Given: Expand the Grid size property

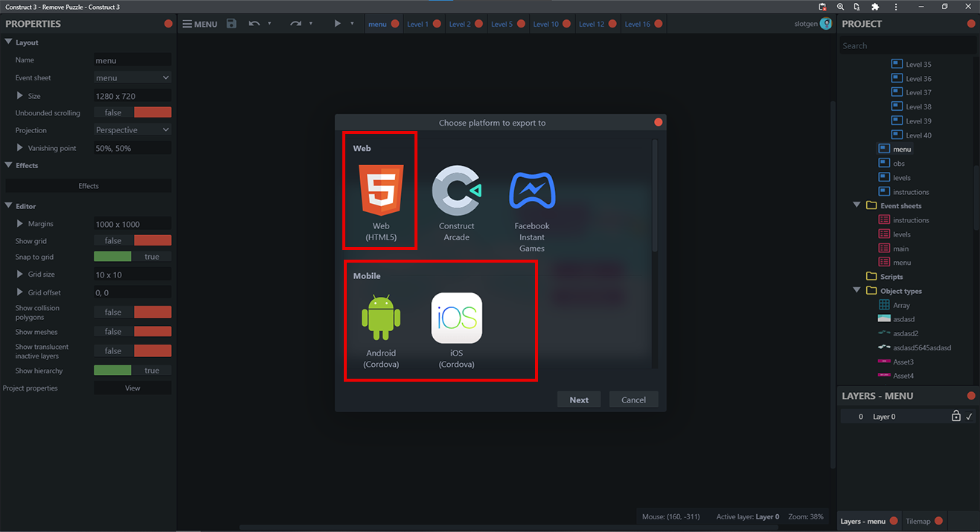Looking at the screenshot, I should pyautogui.click(x=20, y=275).
